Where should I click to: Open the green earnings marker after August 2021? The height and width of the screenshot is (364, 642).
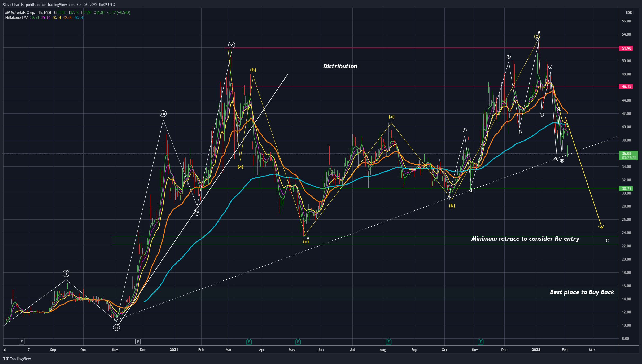tap(388, 341)
